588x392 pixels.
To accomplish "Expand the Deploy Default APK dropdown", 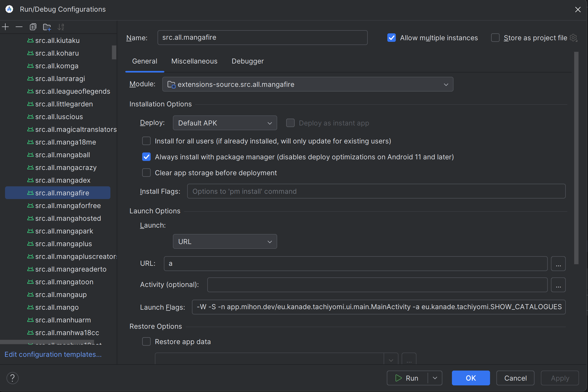I will (225, 123).
